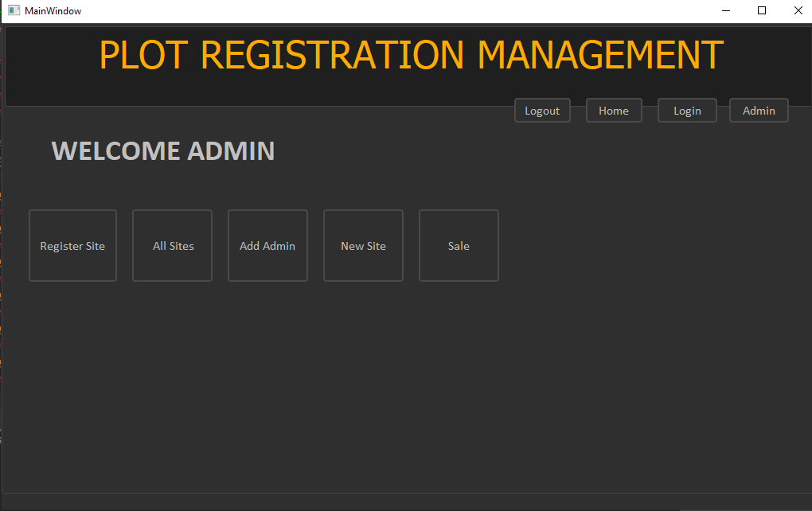
Task: Click the maximize button in title bar
Action: tap(761, 10)
